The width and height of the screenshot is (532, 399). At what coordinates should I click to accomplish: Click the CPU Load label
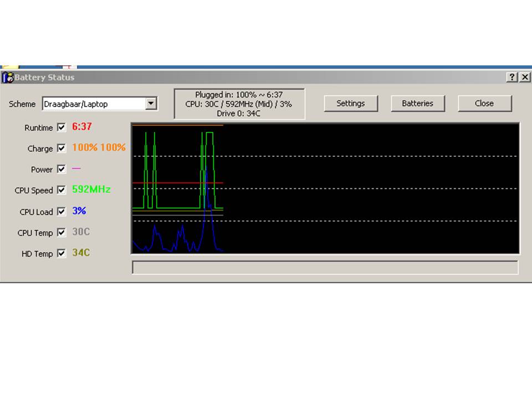click(37, 212)
